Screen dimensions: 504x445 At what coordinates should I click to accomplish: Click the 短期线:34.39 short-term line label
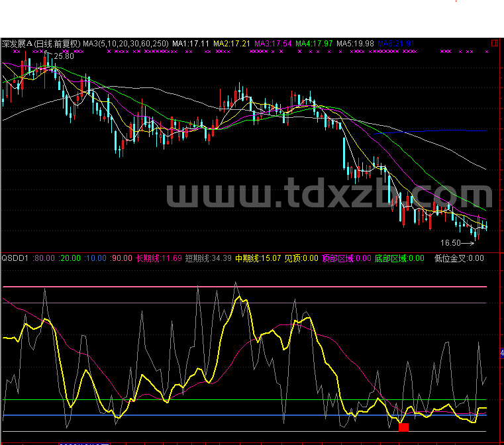click(x=208, y=258)
